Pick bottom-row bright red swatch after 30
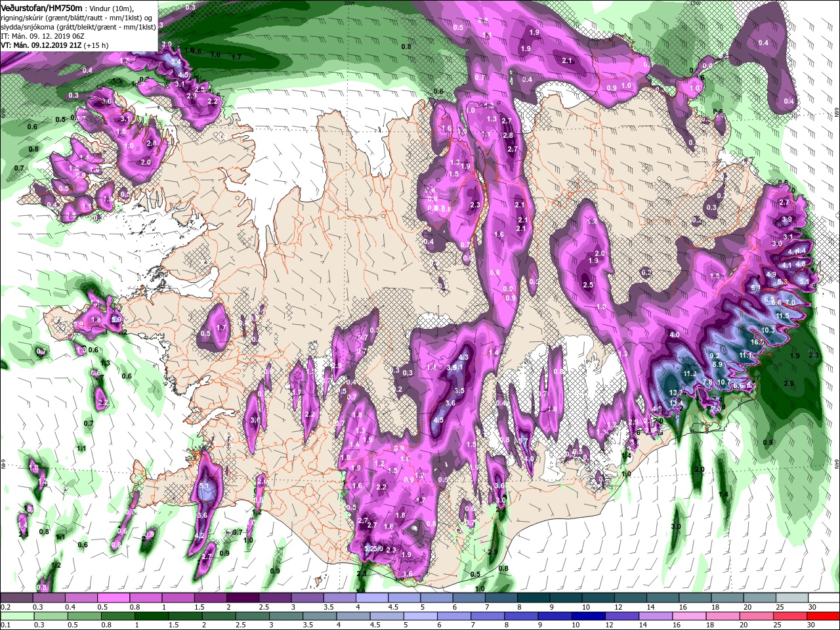840x630 pixels. 824,616
